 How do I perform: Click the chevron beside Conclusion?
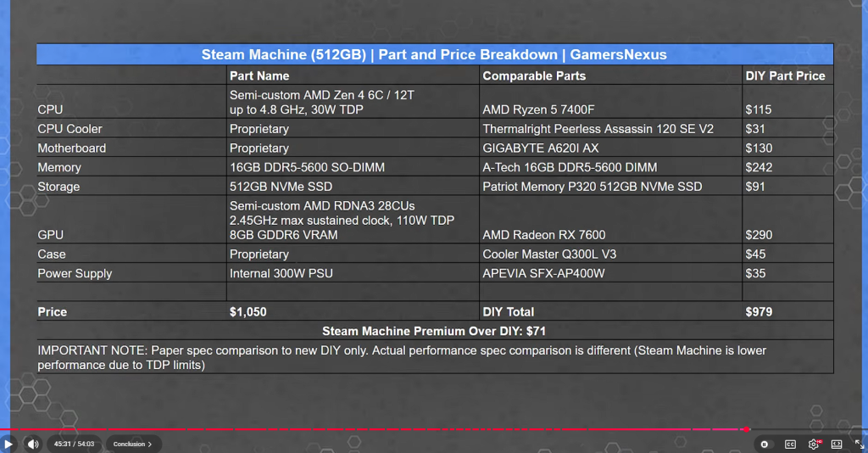tap(149, 445)
